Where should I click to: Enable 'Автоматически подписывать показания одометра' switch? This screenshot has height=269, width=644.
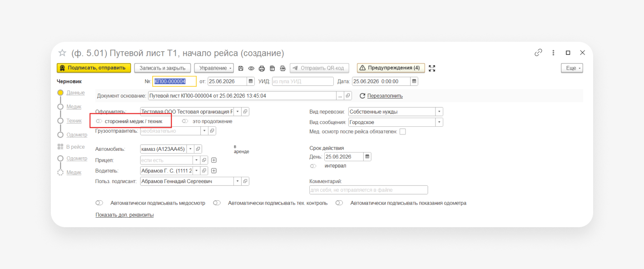pyautogui.click(x=339, y=203)
